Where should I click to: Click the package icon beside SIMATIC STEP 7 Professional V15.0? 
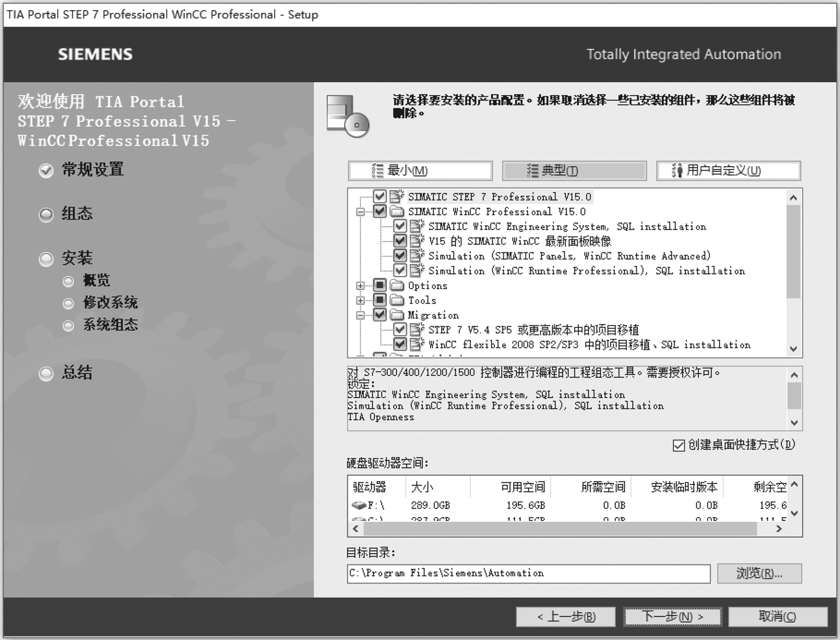pyautogui.click(x=397, y=196)
